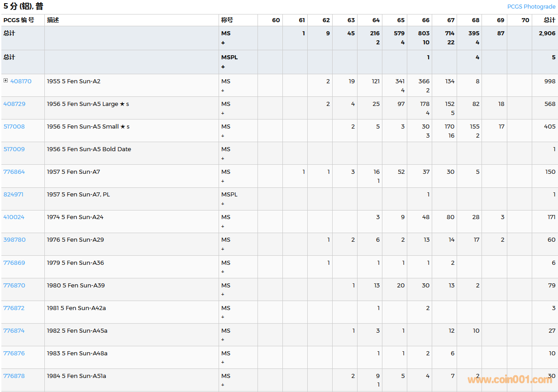Screen dimensions: 558x392
Task: Click the 总计 column header at right
Action: click(549, 20)
